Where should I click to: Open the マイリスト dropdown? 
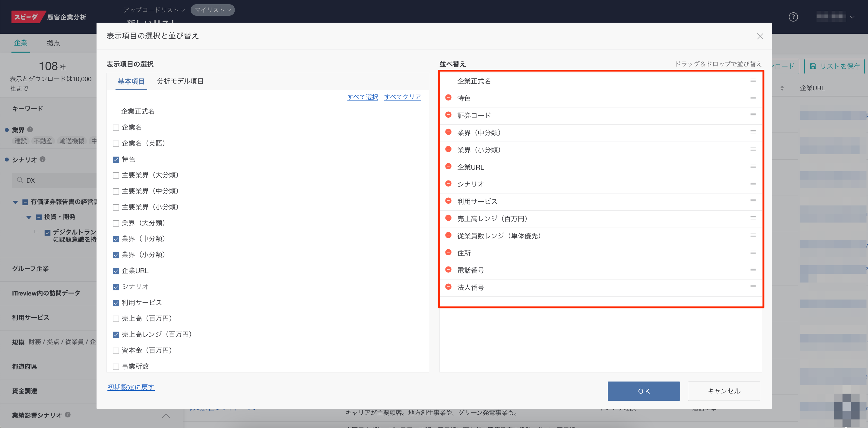click(213, 10)
